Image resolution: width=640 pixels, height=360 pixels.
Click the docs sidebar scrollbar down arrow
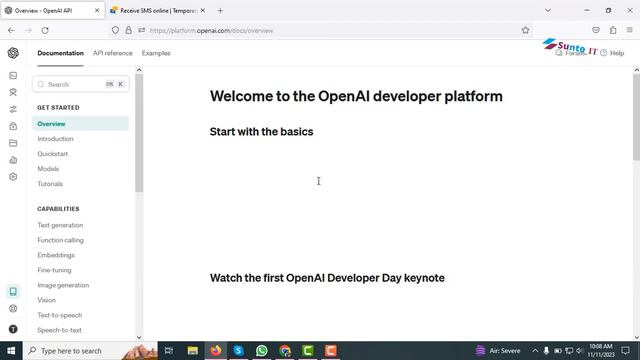139,338
